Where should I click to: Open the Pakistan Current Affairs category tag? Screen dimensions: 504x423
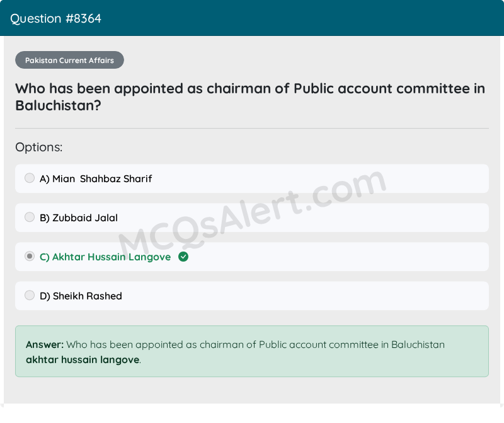pos(69,60)
